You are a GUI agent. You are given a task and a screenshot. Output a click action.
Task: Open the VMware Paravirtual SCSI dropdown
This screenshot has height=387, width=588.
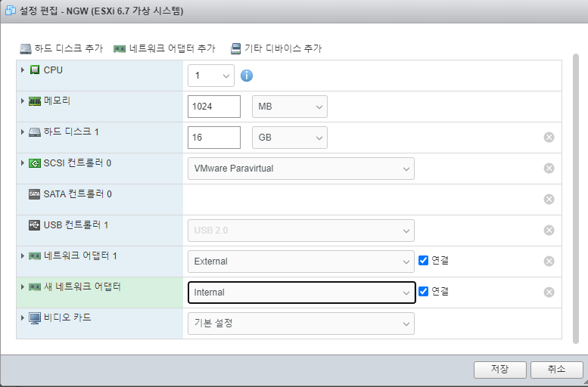[x=301, y=169]
